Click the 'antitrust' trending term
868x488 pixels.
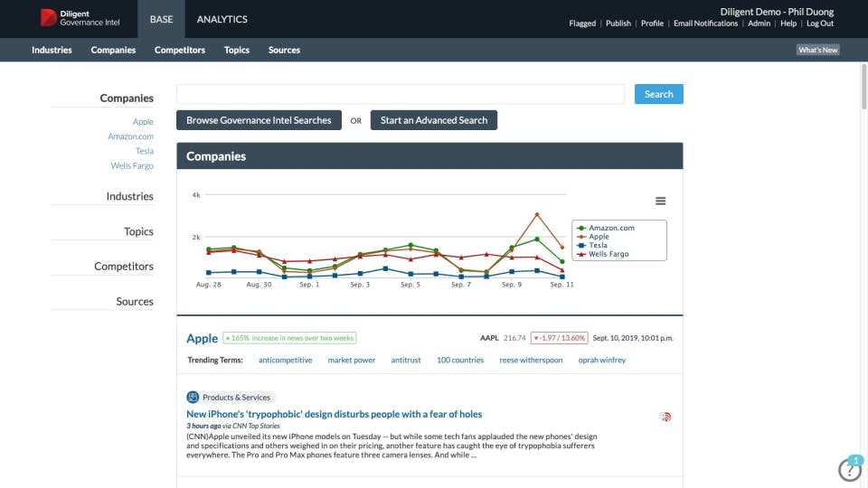pyautogui.click(x=406, y=360)
